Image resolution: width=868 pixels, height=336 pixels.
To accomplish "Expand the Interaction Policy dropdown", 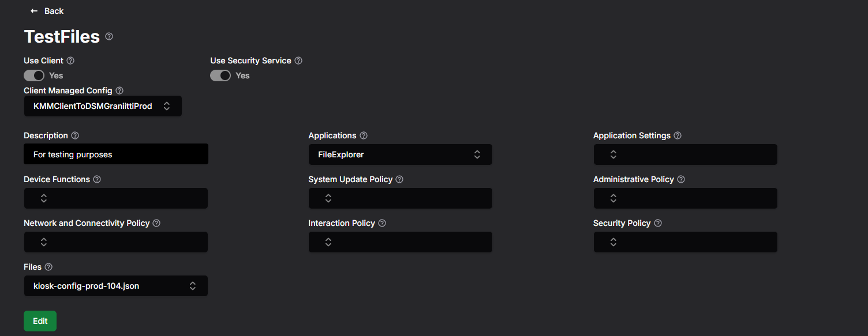I will point(401,242).
